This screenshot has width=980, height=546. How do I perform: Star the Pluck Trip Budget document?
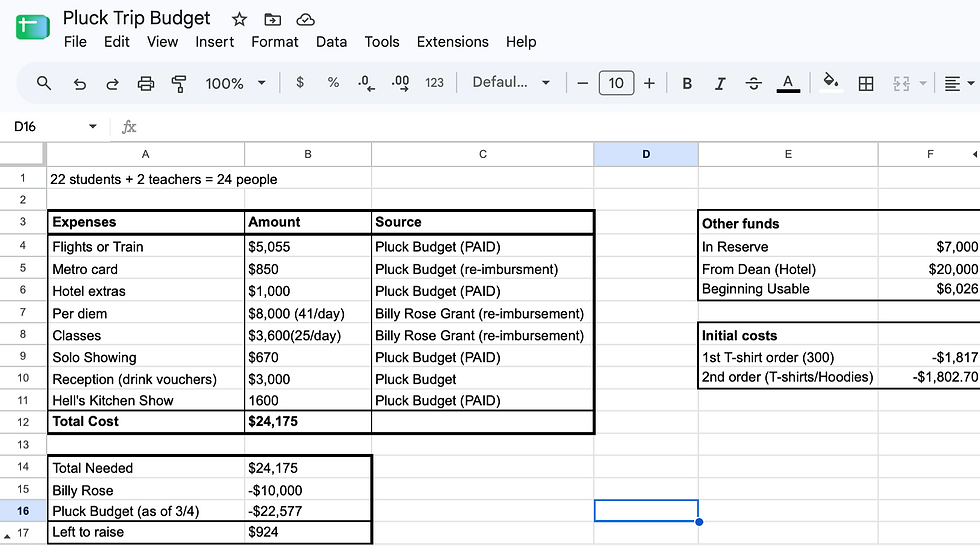click(x=239, y=19)
